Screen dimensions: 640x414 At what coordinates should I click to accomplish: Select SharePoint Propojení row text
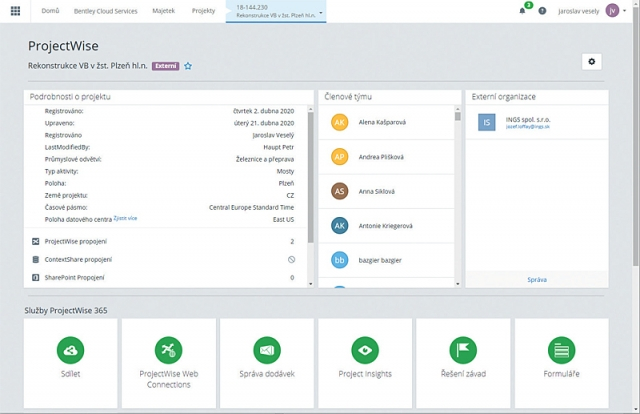coord(74,277)
